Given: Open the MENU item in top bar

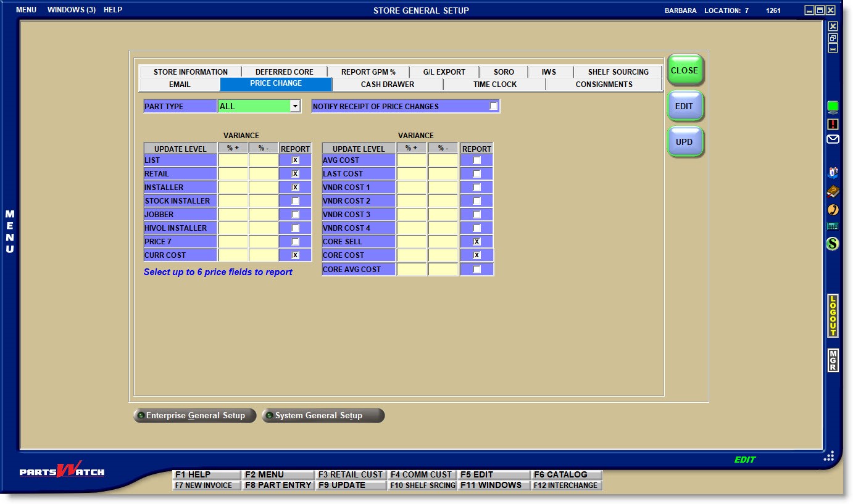Looking at the screenshot, I should coord(26,10).
